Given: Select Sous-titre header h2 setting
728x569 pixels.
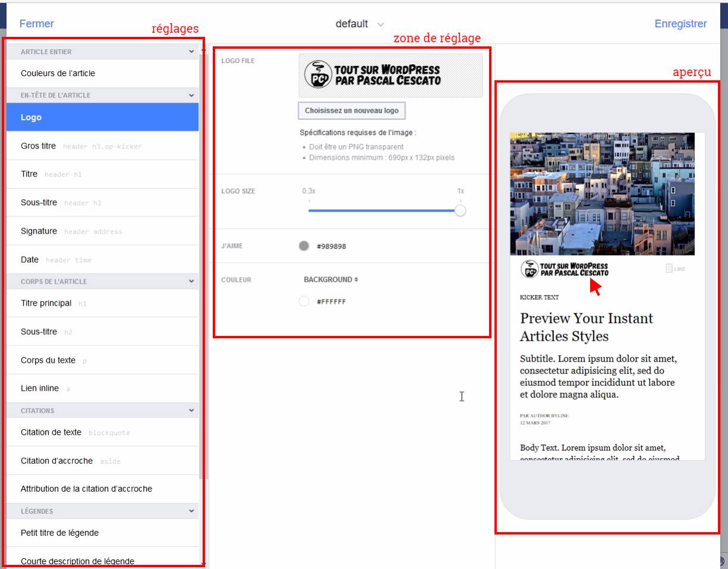Looking at the screenshot, I should coord(102,203).
